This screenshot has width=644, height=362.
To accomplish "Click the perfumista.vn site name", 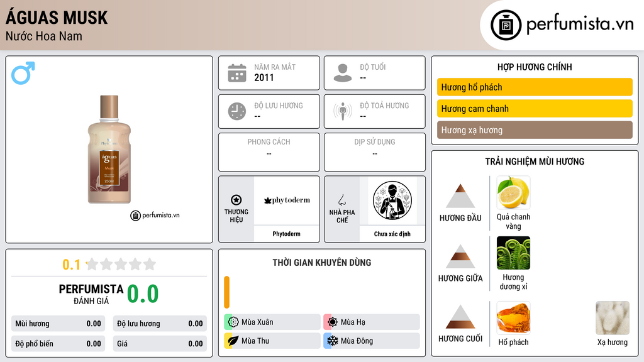I will point(580,24).
